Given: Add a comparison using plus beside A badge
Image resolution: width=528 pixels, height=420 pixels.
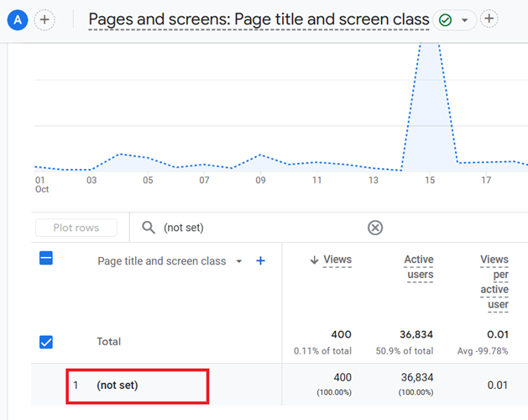Looking at the screenshot, I should 44,19.
